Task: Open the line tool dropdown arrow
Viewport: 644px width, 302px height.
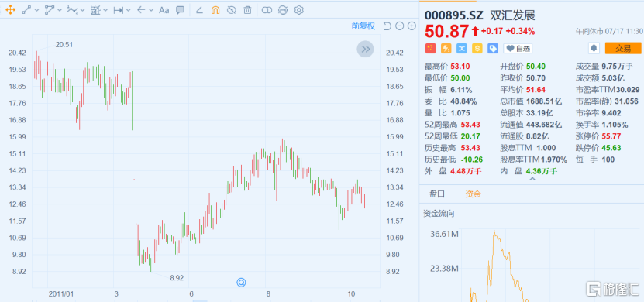Action: tap(37, 10)
